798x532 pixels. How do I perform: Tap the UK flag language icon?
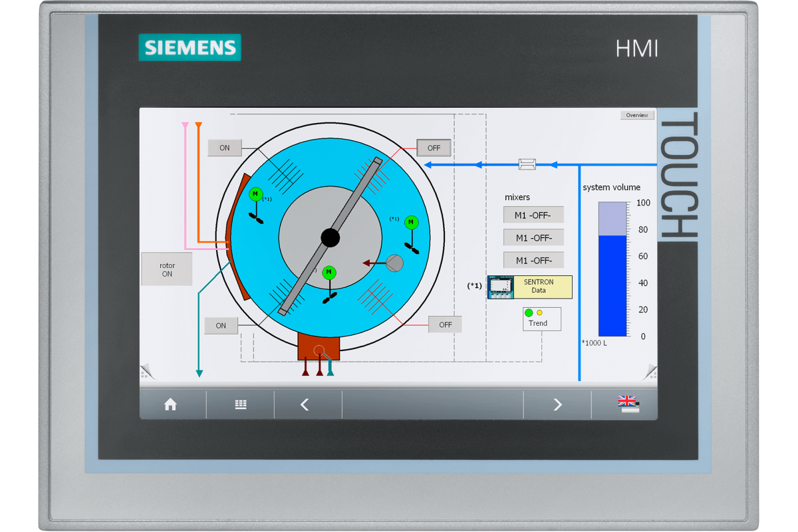[x=627, y=404]
